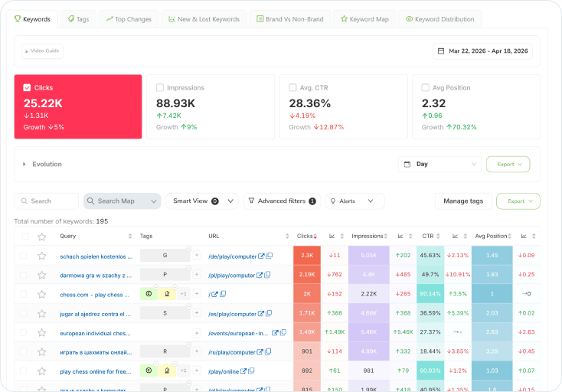The image size is (562, 392).
Task: Enable the Impressions metric checkbox
Action: click(160, 87)
